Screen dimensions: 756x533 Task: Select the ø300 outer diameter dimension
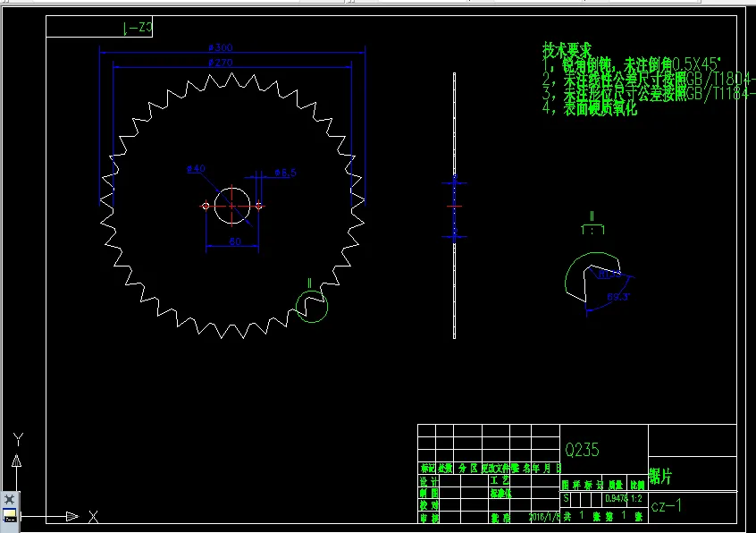pos(221,47)
